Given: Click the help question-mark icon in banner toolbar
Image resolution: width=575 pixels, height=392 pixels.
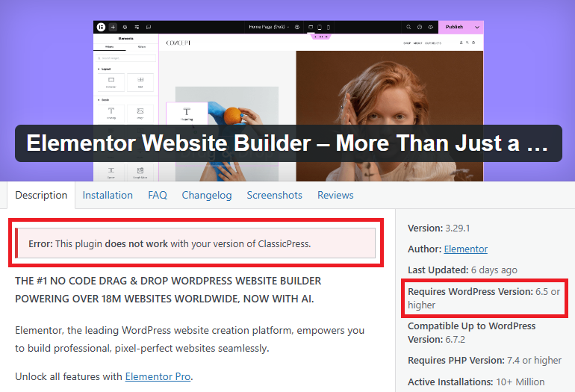Looking at the screenshot, I should 420,27.
